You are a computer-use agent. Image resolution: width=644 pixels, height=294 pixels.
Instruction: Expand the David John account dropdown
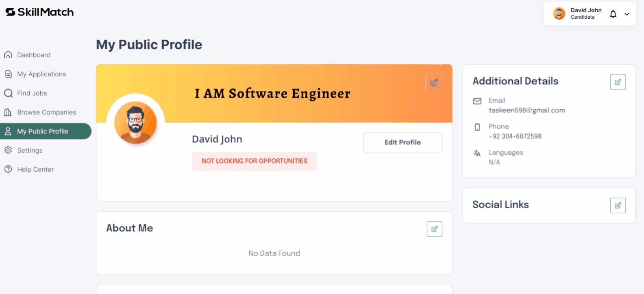pos(627,14)
